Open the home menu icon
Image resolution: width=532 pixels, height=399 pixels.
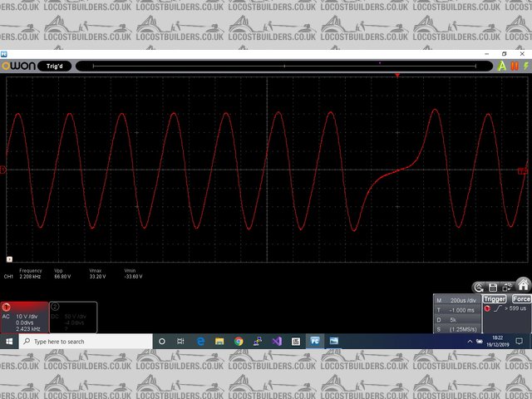(x=523, y=286)
